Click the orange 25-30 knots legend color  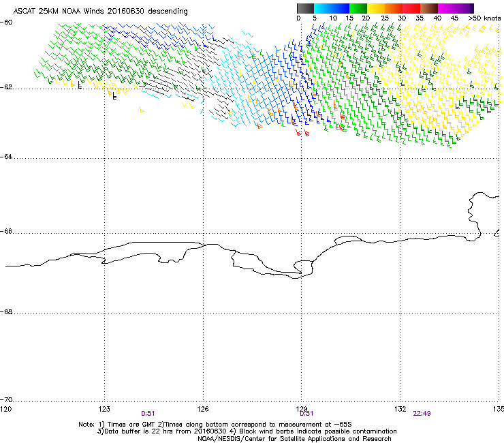click(394, 8)
